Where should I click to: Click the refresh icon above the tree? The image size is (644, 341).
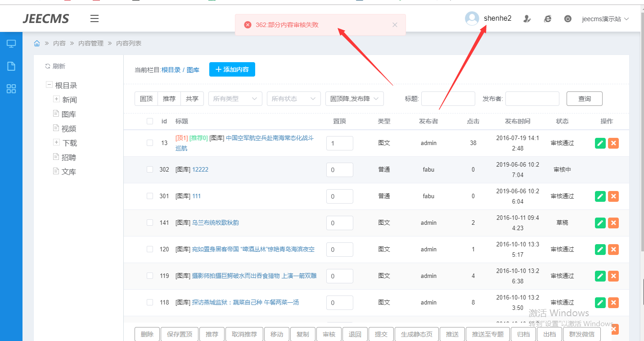pos(48,66)
